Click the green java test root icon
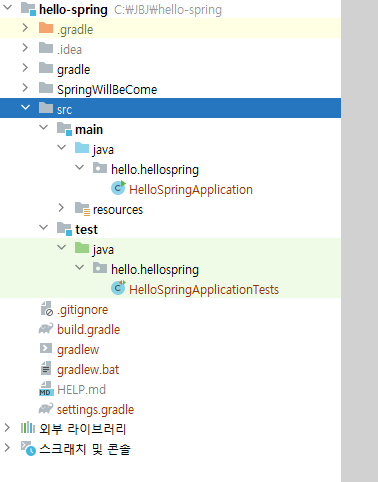The width and height of the screenshot is (378, 482). [82, 248]
